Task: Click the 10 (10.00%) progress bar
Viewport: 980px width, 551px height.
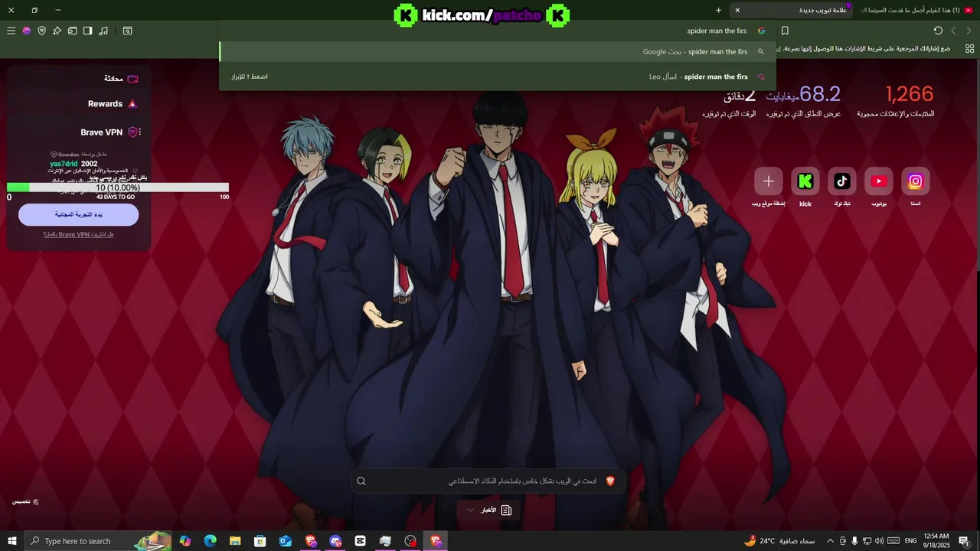Action: (118, 187)
